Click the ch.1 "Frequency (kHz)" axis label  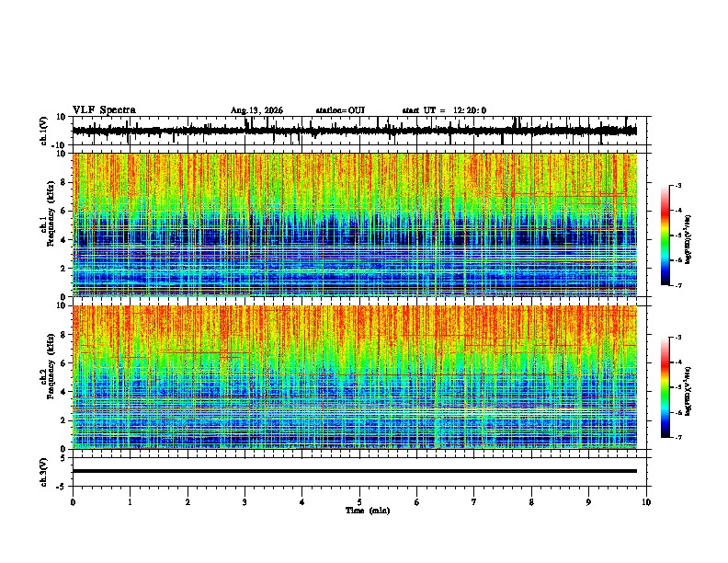point(51,214)
